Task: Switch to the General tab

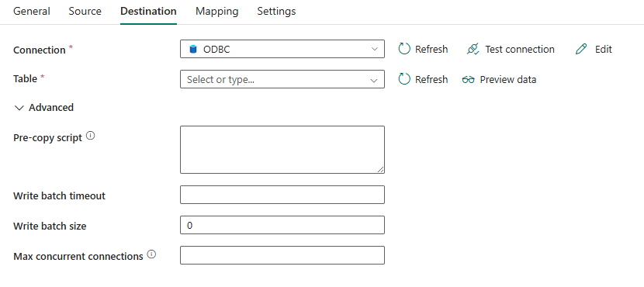Action: coord(32,11)
